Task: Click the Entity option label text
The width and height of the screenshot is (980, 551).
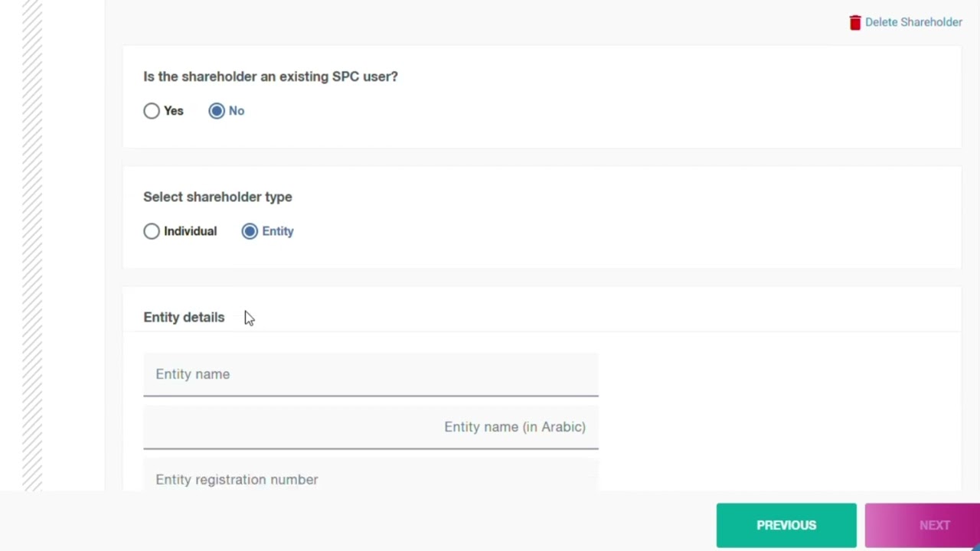Action: coord(278,231)
